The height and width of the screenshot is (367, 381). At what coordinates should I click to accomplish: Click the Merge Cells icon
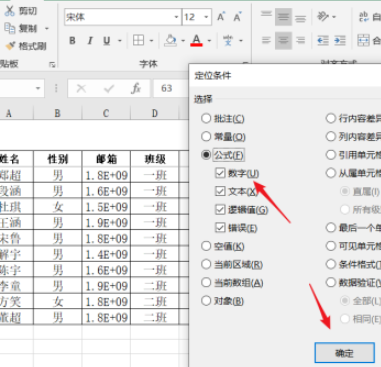click(364, 41)
